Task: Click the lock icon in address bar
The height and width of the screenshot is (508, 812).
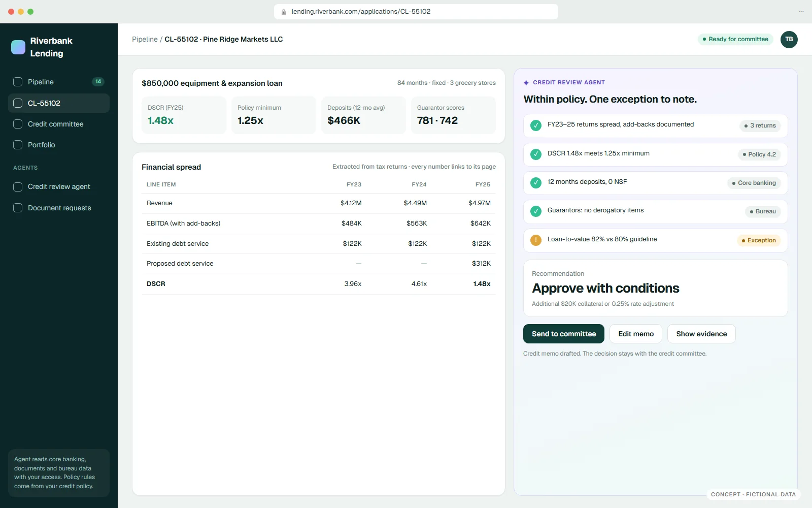Action: (284, 12)
